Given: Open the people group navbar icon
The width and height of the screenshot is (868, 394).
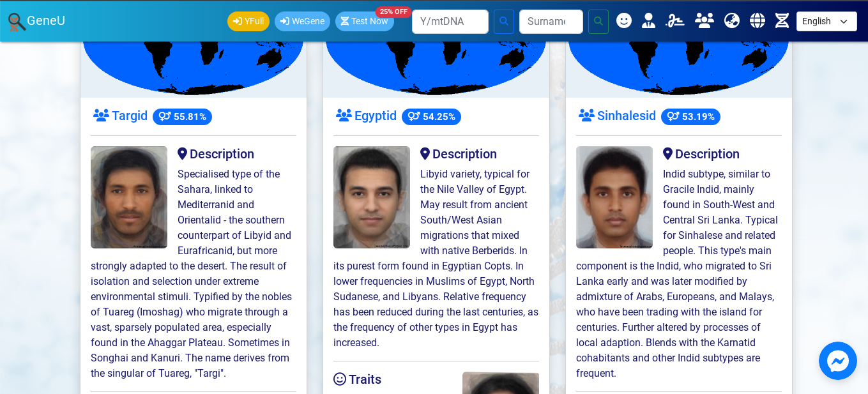Looking at the screenshot, I should pos(704,20).
